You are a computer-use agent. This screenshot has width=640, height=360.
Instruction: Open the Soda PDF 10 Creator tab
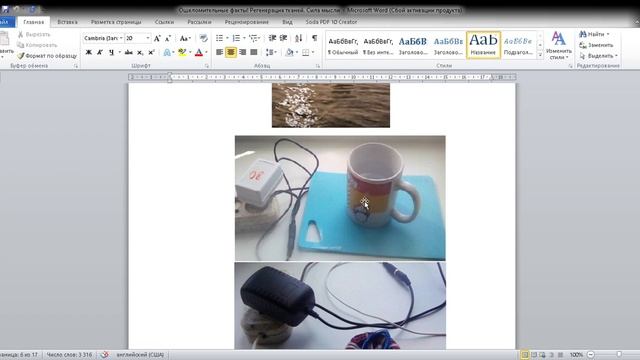coord(331,22)
